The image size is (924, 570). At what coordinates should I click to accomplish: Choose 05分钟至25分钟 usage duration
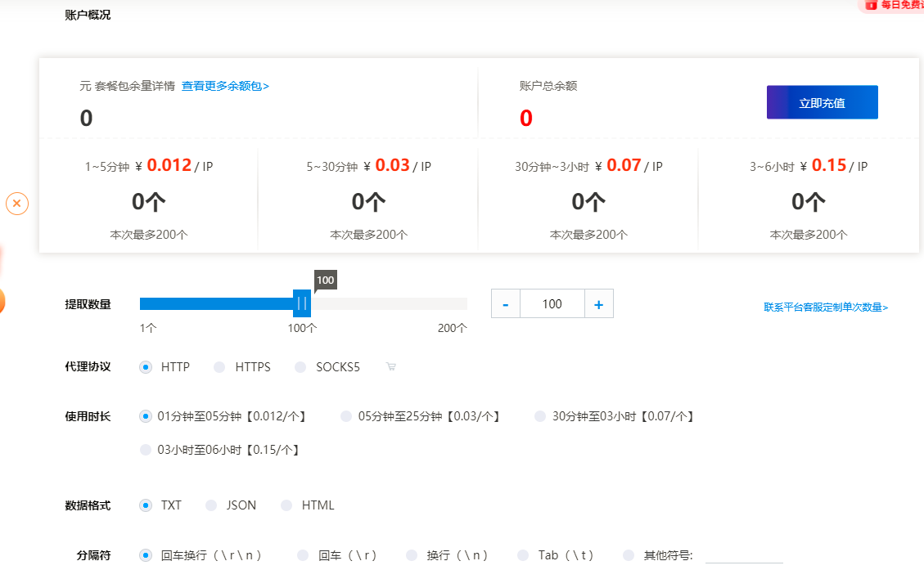[x=345, y=416]
